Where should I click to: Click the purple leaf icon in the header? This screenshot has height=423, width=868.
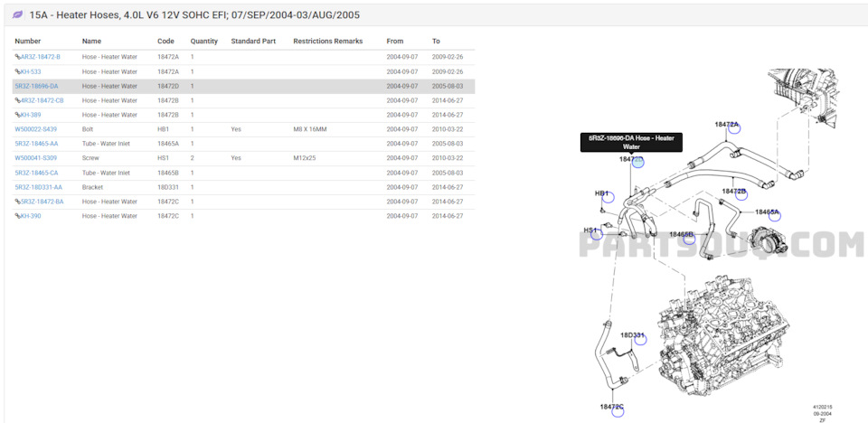(x=17, y=15)
